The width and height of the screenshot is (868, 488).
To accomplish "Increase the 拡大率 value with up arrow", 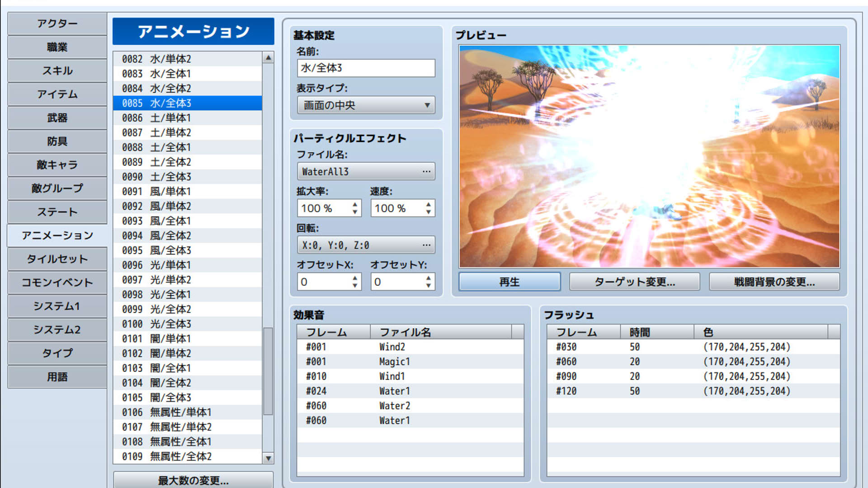I will click(355, 204).
